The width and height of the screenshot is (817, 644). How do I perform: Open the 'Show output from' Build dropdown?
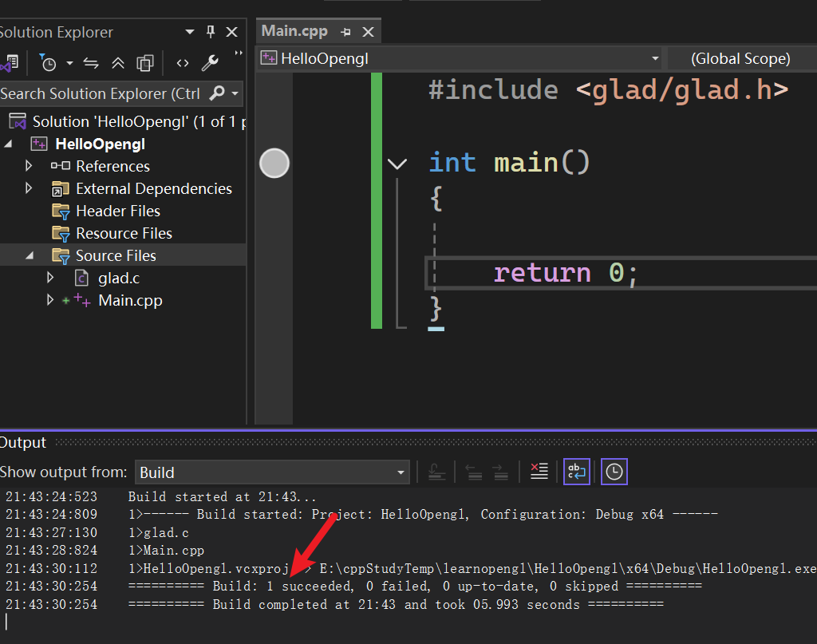coord(272,472)
